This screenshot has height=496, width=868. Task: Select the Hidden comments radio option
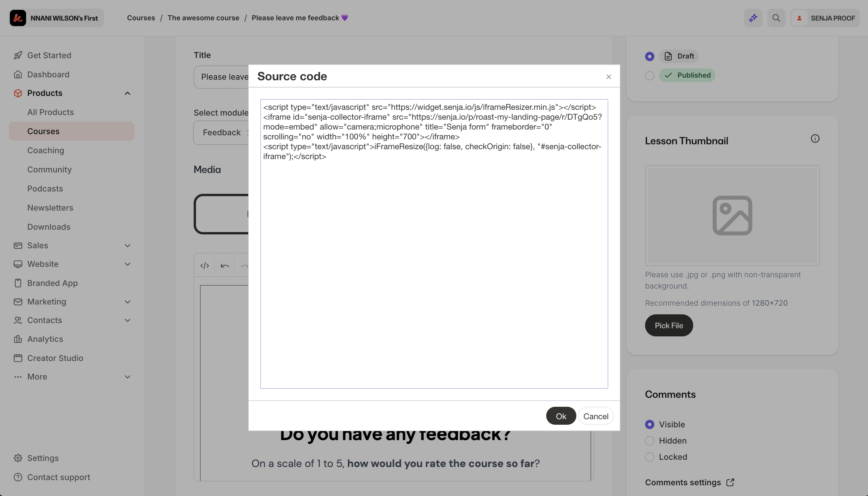[x=650, y=441]
